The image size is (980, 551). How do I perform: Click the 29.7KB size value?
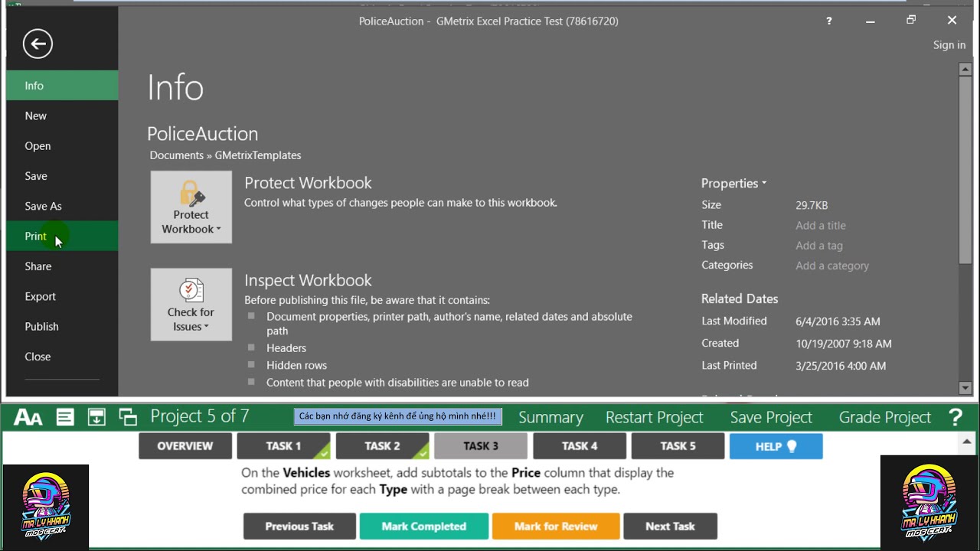[x=812, y=205]
